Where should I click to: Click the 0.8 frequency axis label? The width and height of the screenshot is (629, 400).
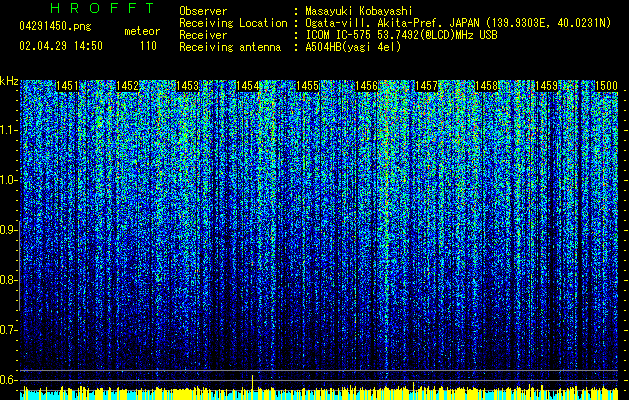pyautogui.click(x=9, y=280)
